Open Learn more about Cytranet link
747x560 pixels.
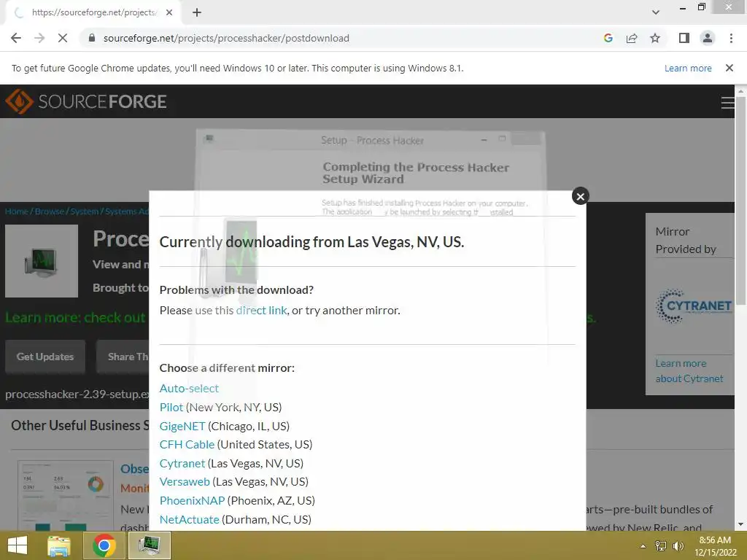click(x=689, y=371)
